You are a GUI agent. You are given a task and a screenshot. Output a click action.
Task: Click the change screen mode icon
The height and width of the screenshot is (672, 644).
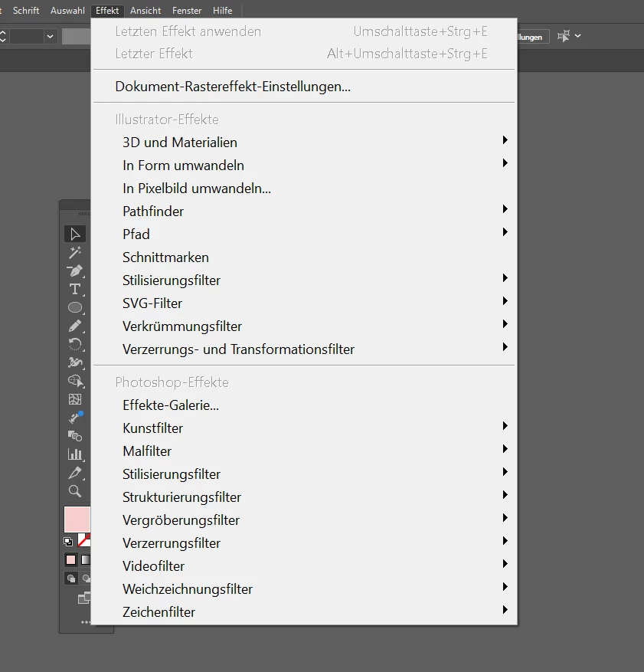point(84,598)
